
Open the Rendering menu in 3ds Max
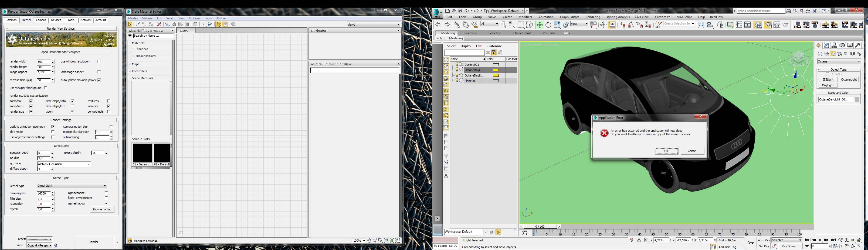[593, 17]
